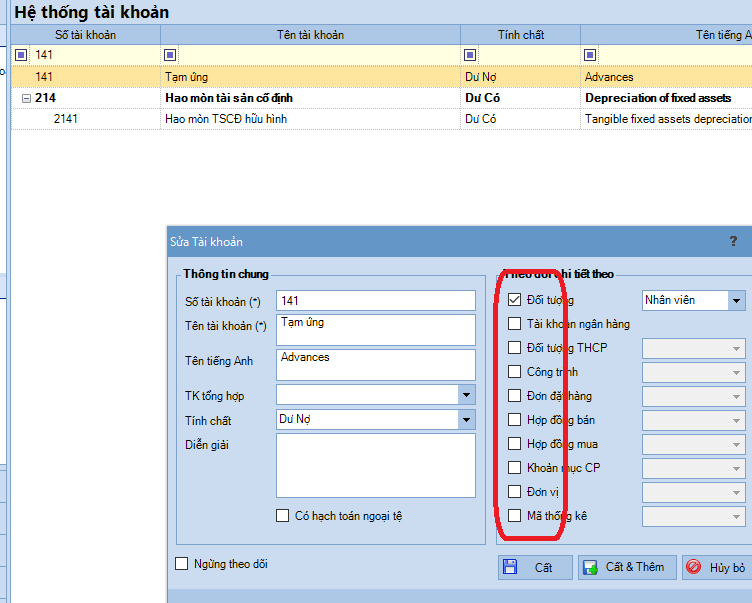The height and width of the screenshot is (603, 752).
Task: Open Nhân viên dropdown for Đối tượng
Action: (736, 301)
